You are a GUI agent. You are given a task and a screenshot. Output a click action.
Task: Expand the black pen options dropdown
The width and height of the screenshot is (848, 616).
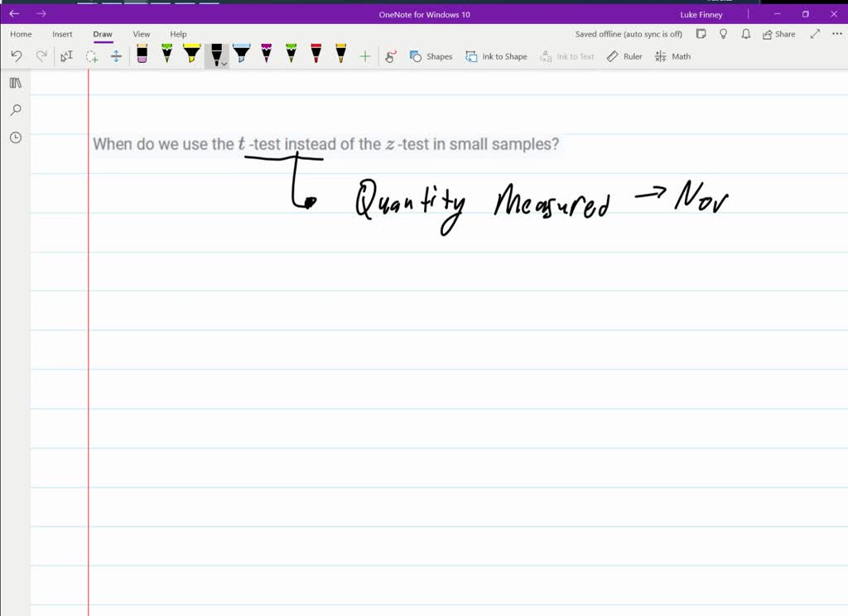(x=224, y=63)
